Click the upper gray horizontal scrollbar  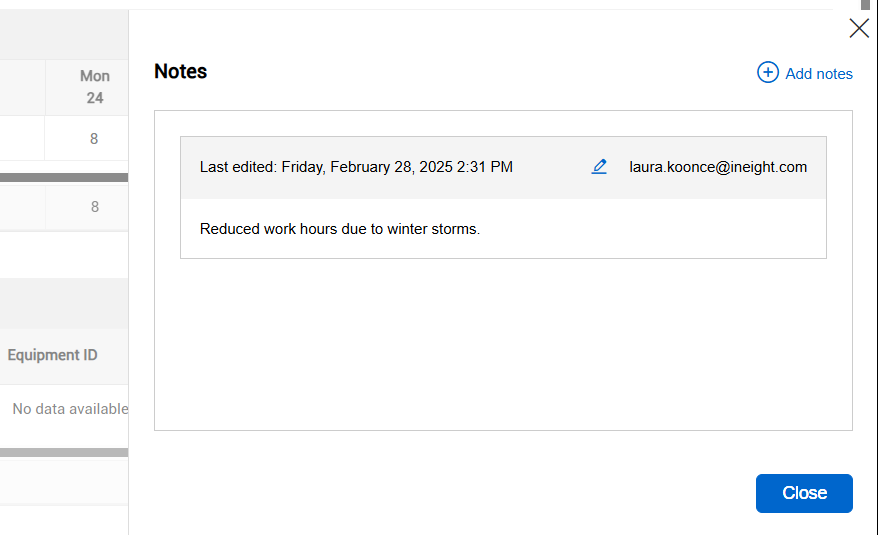64,178
